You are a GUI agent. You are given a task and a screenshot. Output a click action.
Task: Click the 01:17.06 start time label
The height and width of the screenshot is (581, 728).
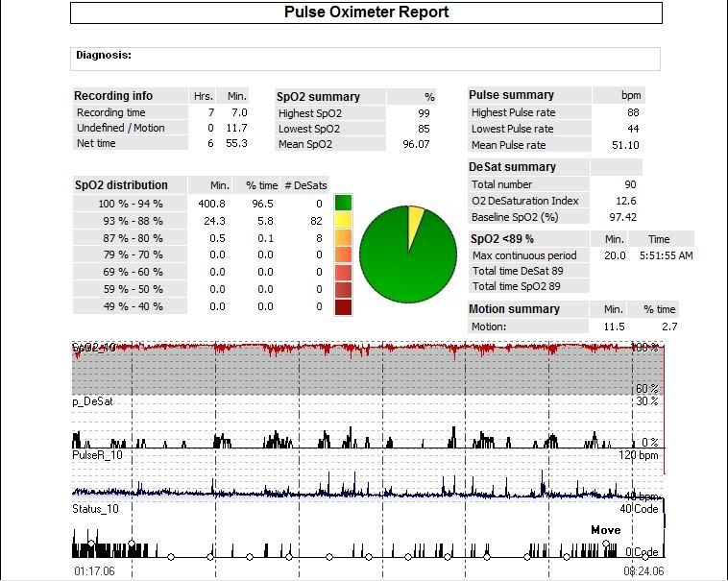pos(94,571)
